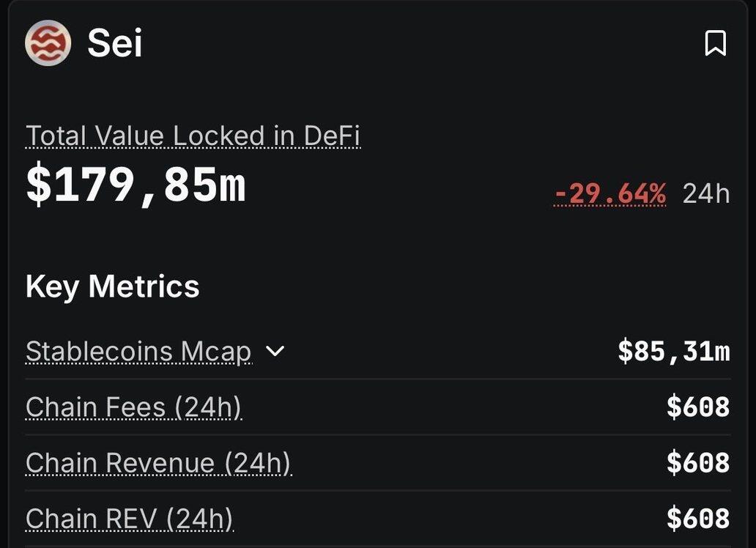The width and height of the screenshot is (756, 548).
Task: Click the 24h timeframe label
Action: [x=705, y=193]
